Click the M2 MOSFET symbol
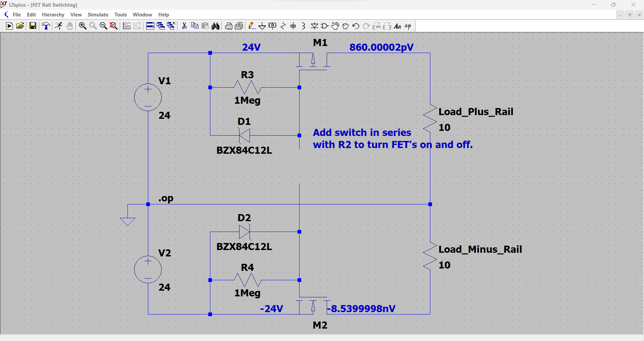Screen dimensions: 644x341 tap(313, 306)
